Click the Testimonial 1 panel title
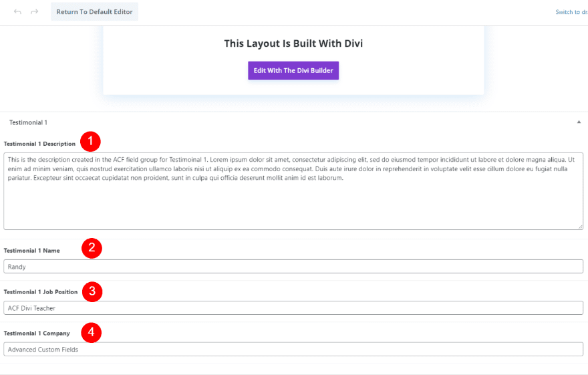This screenshot has width=588, height=375. 28,122
